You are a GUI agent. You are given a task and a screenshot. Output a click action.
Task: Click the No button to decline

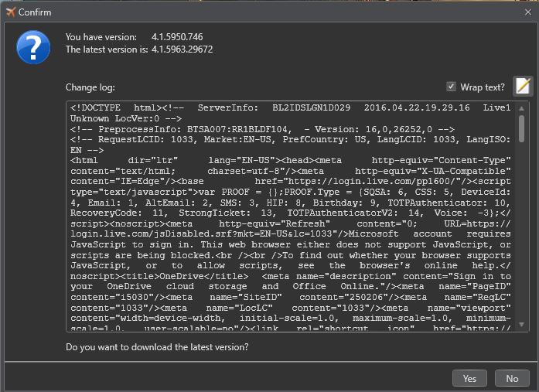pos(512,378)
